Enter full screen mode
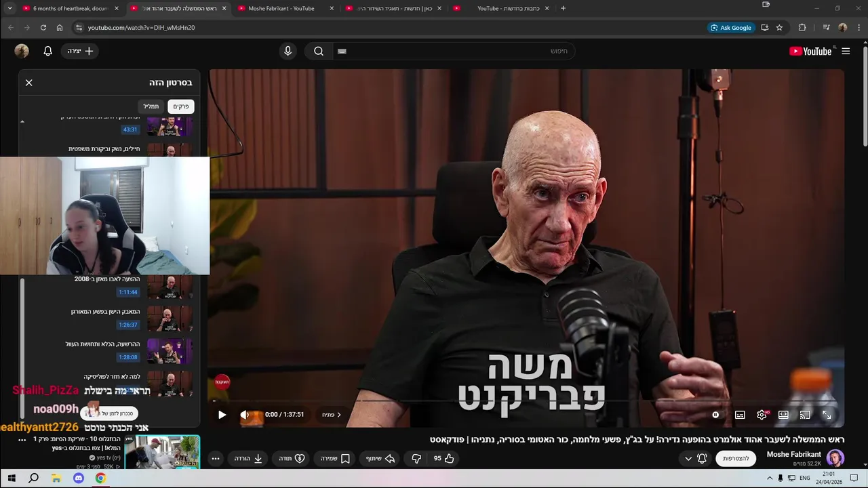The image size is (868, 488). (827, 415)
